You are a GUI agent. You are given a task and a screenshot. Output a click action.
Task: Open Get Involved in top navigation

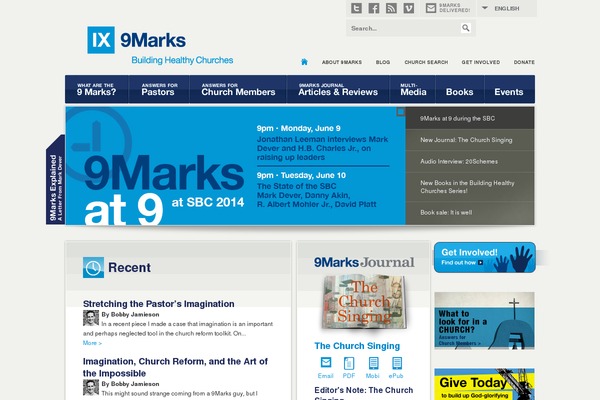click(481, 62)
